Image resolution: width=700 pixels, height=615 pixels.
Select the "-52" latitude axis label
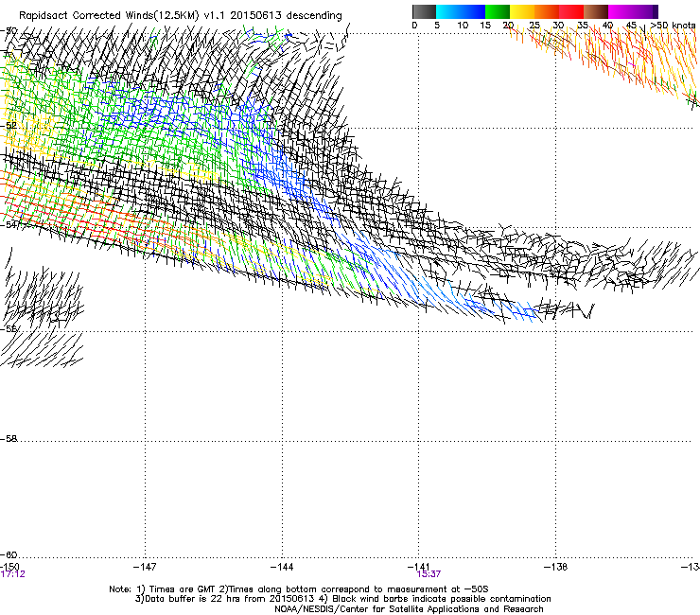pyautogui.click(x=9, y=126)
